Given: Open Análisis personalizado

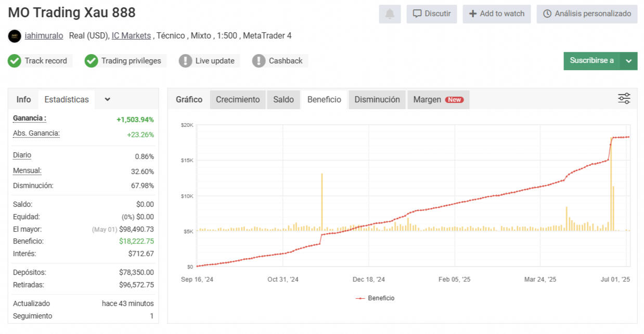Looking at the screenshot, I should pos(587,14).
